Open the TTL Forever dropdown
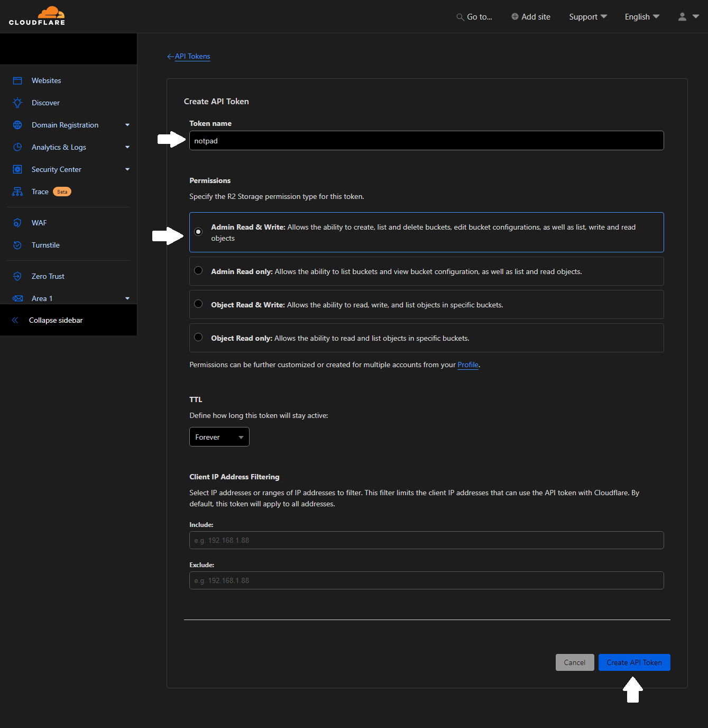This screenshot has width=708, height=728. [x=219, y=436]
